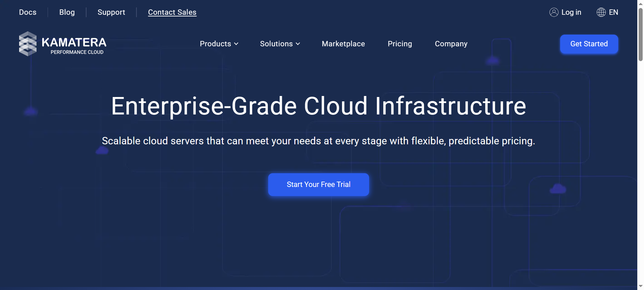Screen dimensions: 644x290
Task: Open the Support link
Action: coord(111,12)
